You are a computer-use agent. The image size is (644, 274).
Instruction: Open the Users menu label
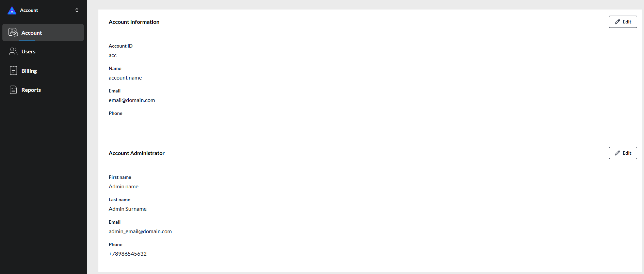coord(28,52)
